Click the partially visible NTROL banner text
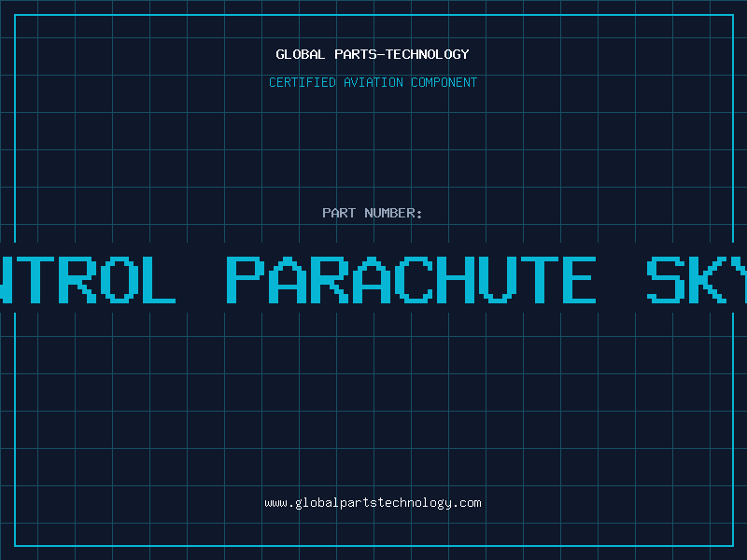This screenshot has height=560, width=747. (88, 279)
